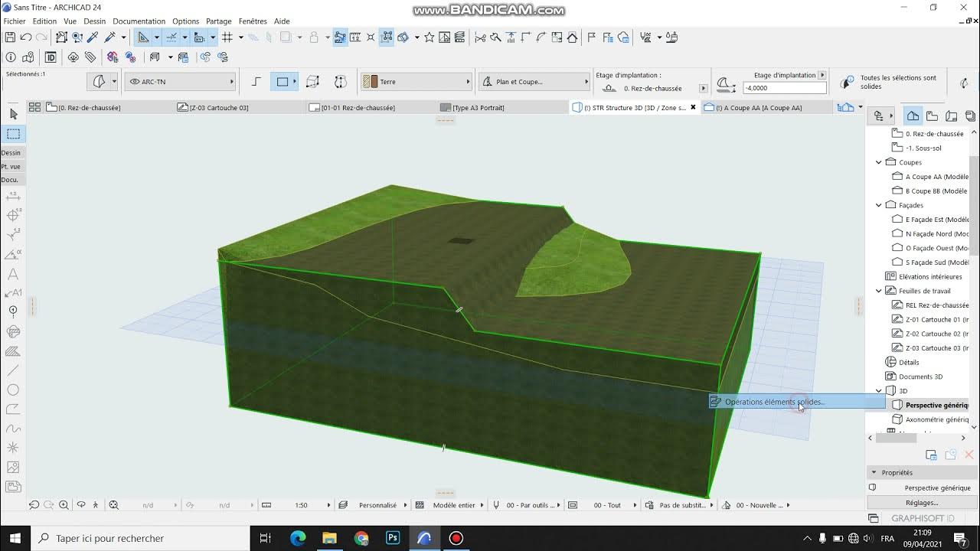Select the Hotspot tool (star)
This screenshot has height=551, width=980.
13,448
